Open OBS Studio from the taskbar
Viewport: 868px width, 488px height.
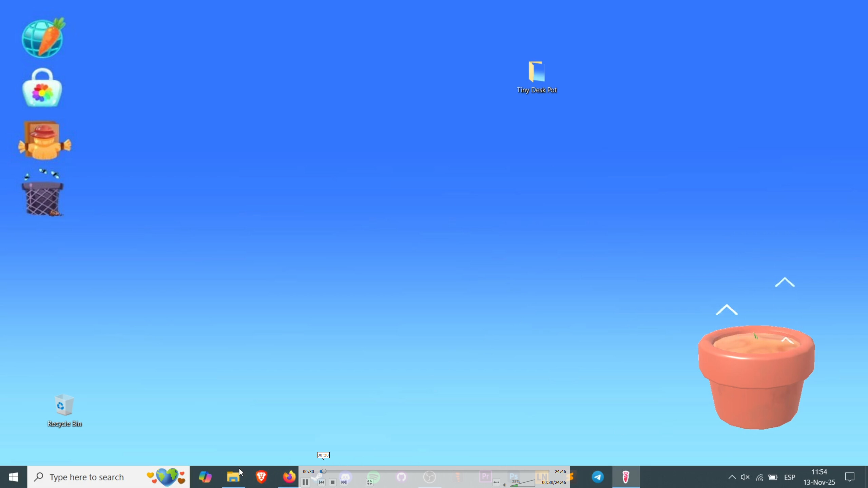tap(430, 477)
